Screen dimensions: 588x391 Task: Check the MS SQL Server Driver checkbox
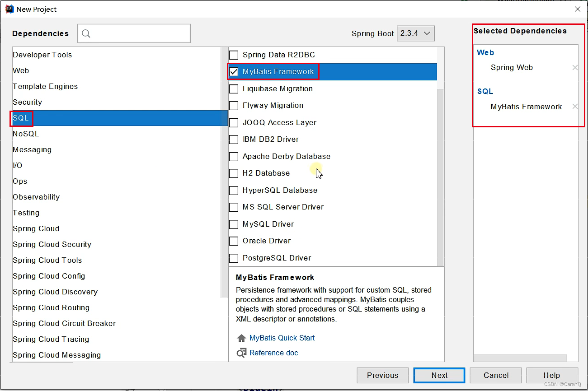[x=234, y=207]
